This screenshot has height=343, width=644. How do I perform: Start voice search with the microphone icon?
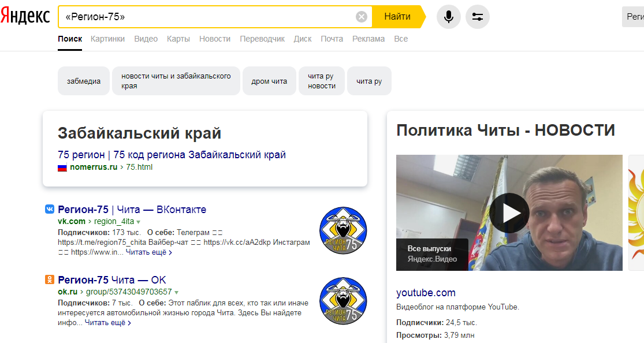[x=449, y=17]
